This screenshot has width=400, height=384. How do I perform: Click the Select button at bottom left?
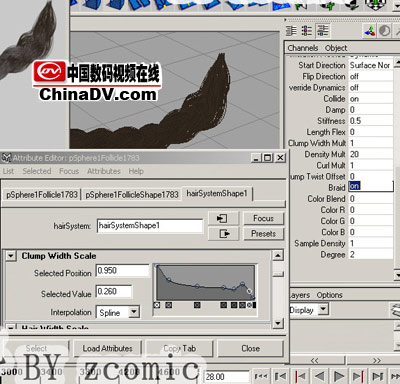pyautogui.click(x=36, y=348)
